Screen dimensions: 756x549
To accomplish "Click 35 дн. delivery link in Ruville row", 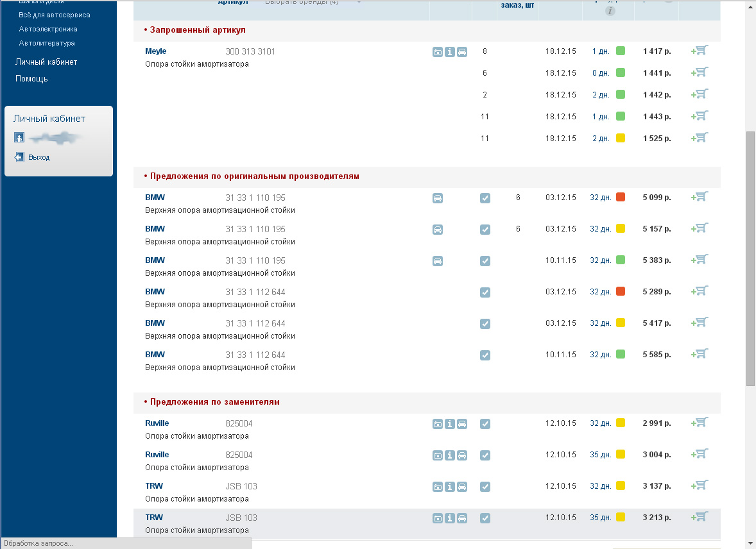I will click(601, 455).
